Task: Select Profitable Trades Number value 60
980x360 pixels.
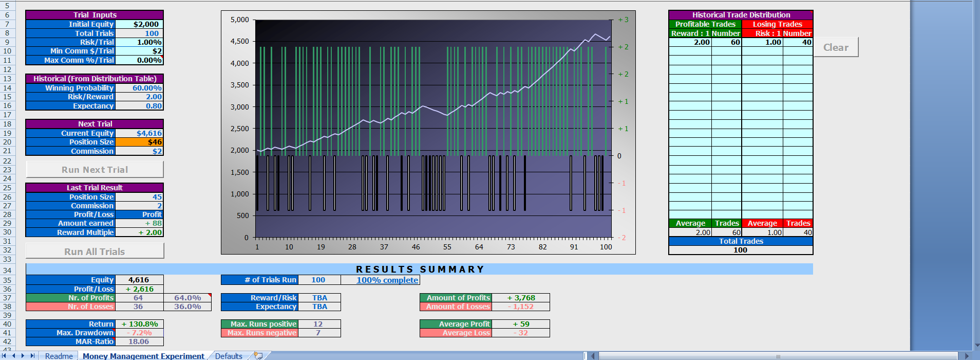Action: 726,42
